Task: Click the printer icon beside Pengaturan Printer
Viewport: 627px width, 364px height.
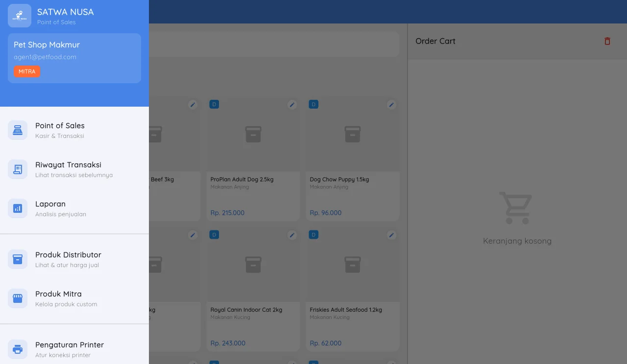Action: click(x=18, y=349)
